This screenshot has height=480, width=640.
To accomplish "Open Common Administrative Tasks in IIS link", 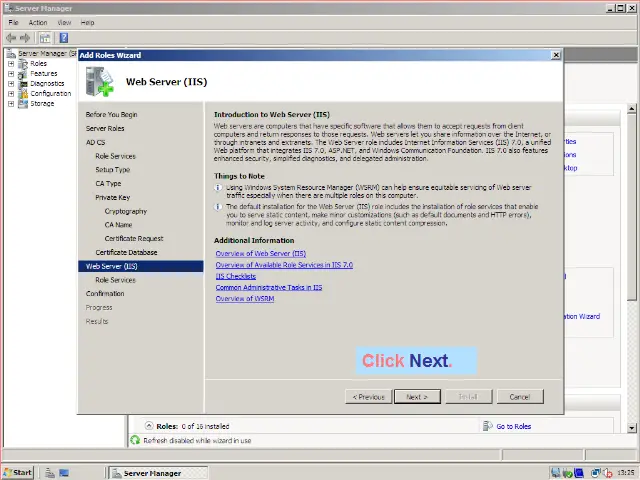I will tap(269, 287).
